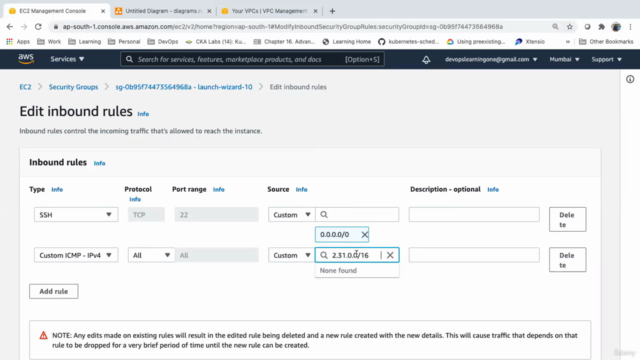Viewport: 640px width, 360px height.
Task: Switch to the Untitled Diagram tab
Action: pos(163,11)
